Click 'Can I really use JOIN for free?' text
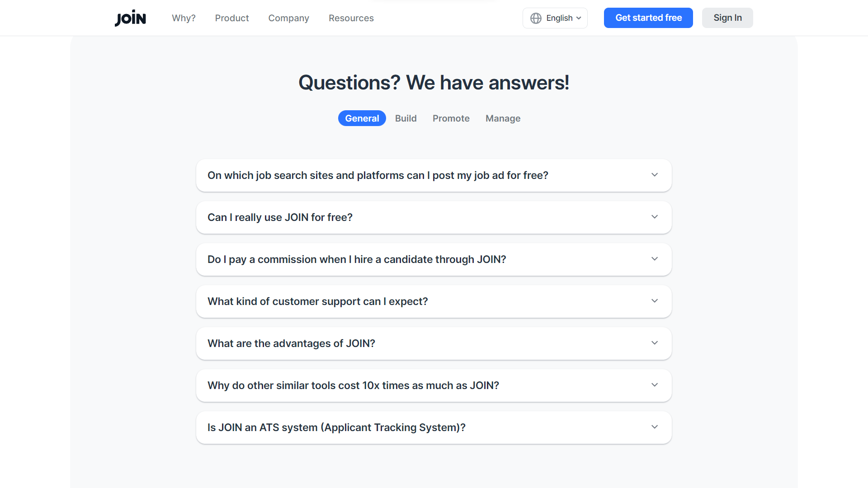This screenshot has height=488, width=868. pyautogui.click(x=280, y=217)
